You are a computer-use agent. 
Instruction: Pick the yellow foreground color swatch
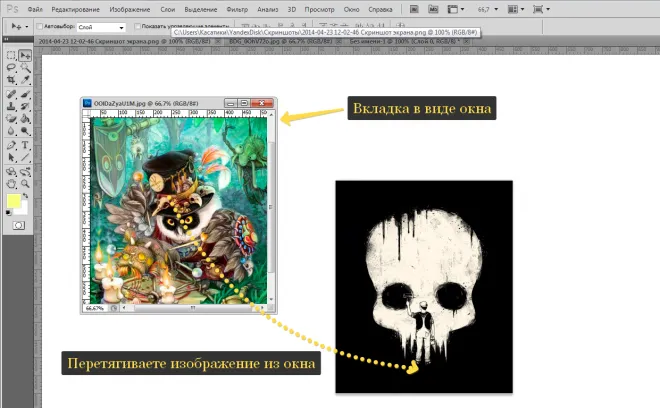(13, 201)
